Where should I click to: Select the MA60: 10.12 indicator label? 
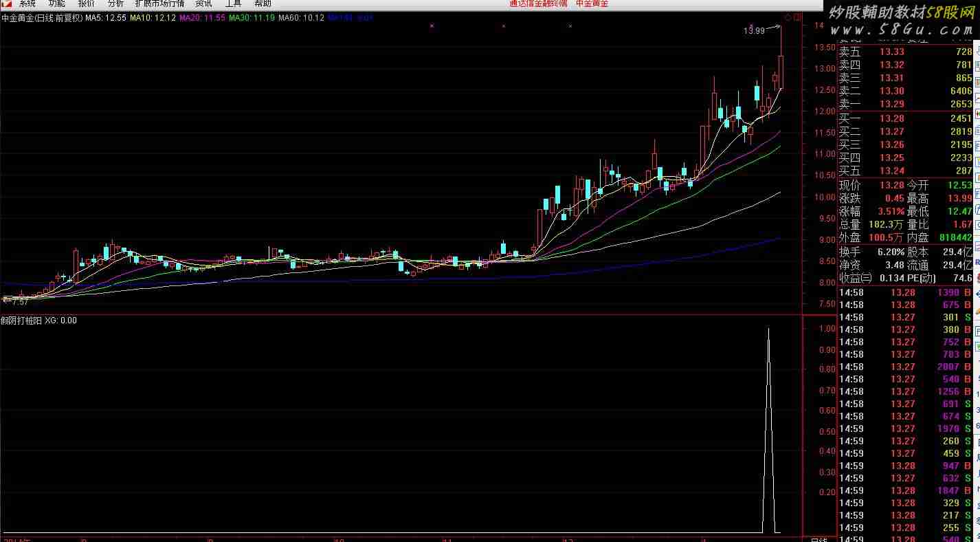click(301, 18)
